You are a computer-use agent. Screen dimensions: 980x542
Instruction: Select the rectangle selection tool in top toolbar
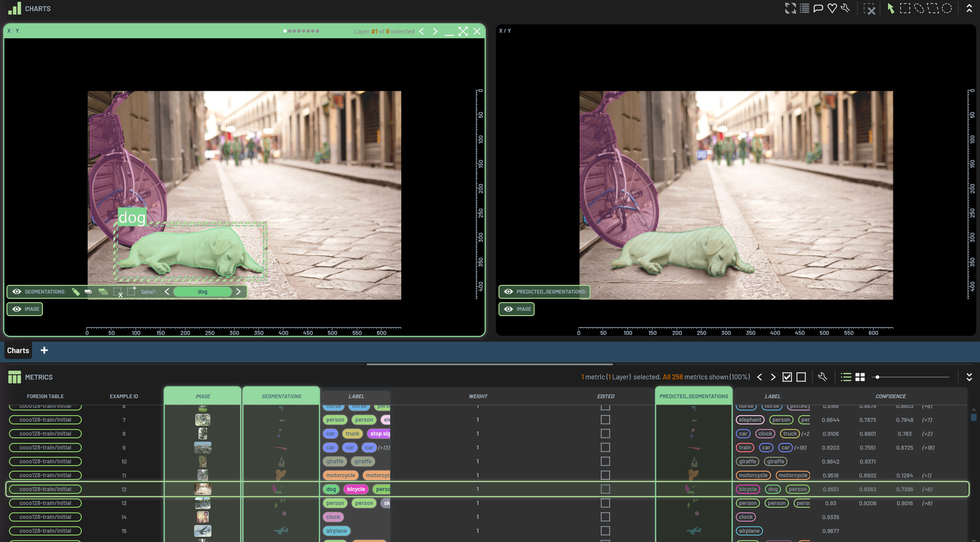[905, 8]
